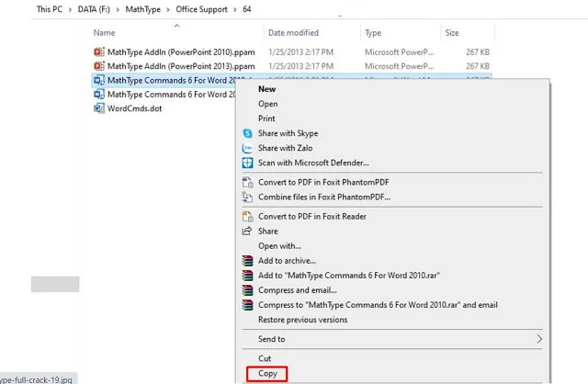The width and height of the screenshot is (588, 384).
Task: Click the Share arrow icon
Action: coord(247,231)
